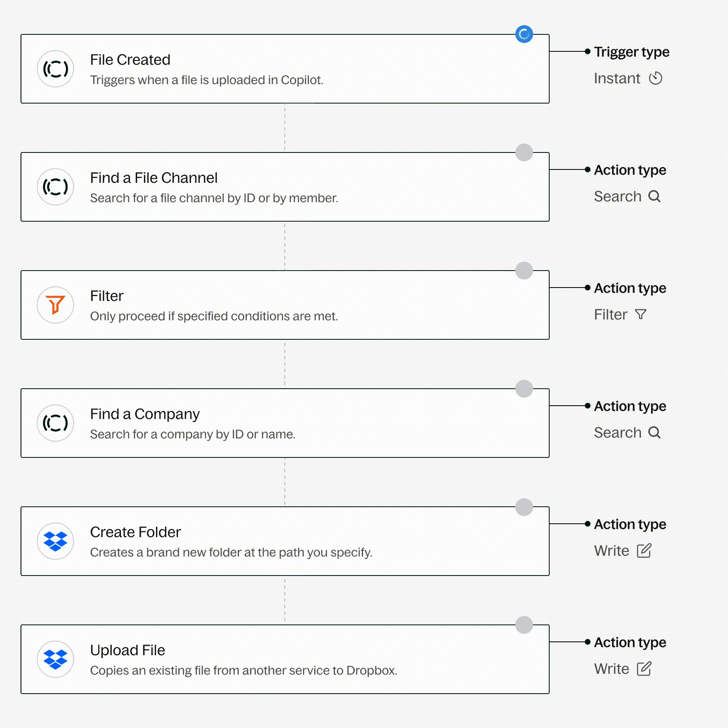Click the Trigger type label

[x=632, y=52]
